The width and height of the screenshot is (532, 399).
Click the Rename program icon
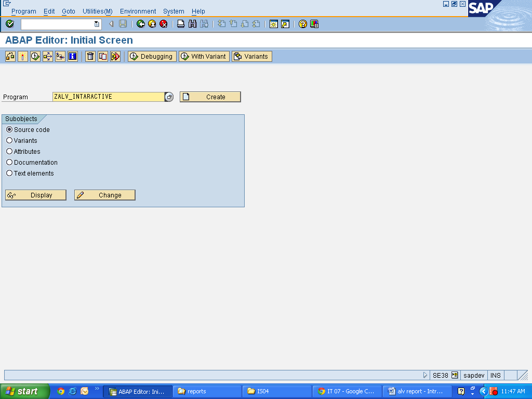pyautogui.click(x=114, y=56)
